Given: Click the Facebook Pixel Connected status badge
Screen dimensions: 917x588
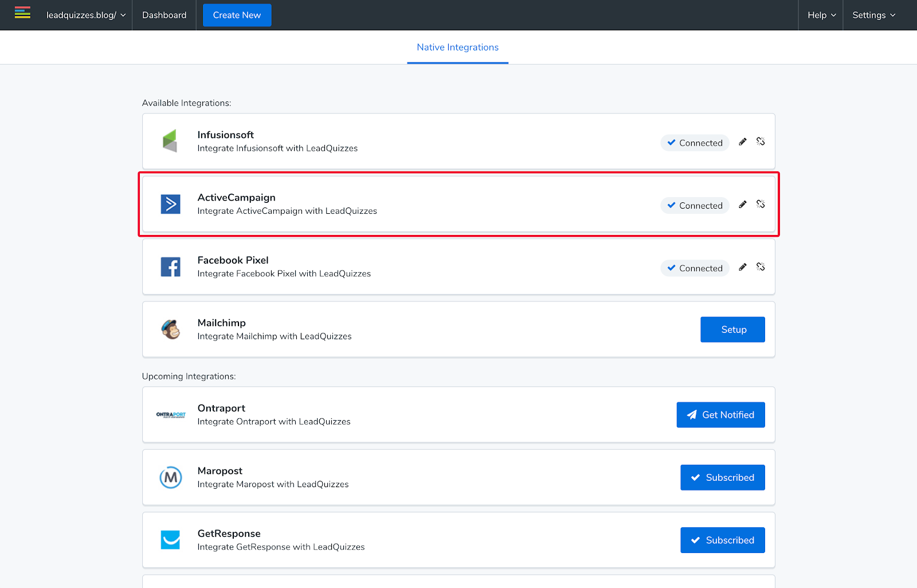Looking at the screenshot, I should 695,268.
